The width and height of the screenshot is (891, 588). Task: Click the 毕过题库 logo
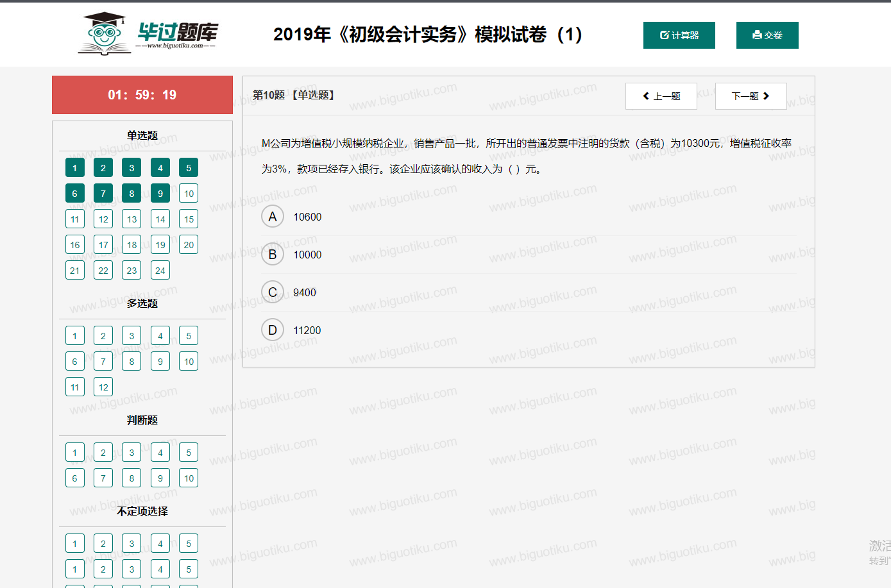coord(148,33)
